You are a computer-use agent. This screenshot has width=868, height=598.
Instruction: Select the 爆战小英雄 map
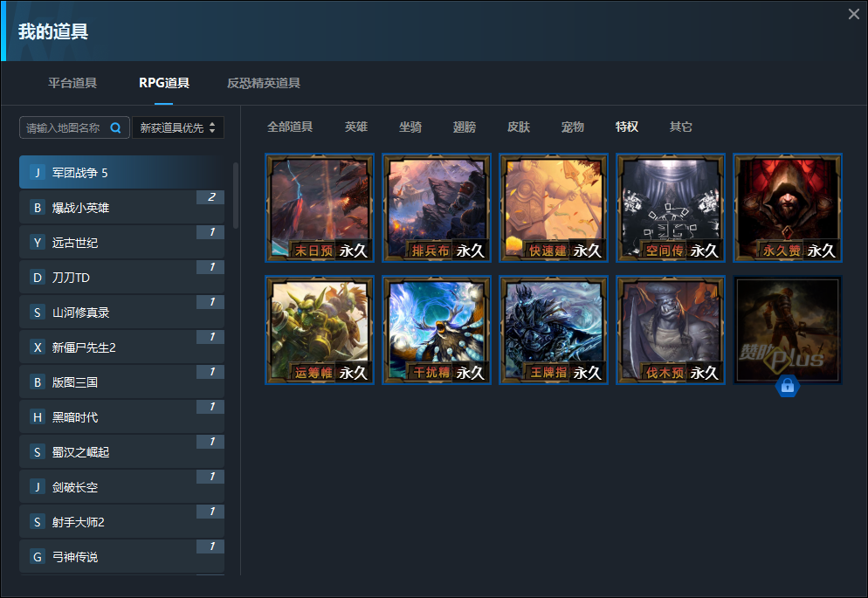coord(121,208)
